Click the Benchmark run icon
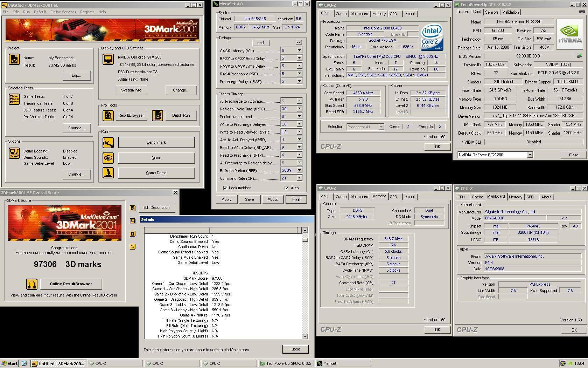Image resolution: width=588 pixels, height=368 pixels. [x=108, y=142]
